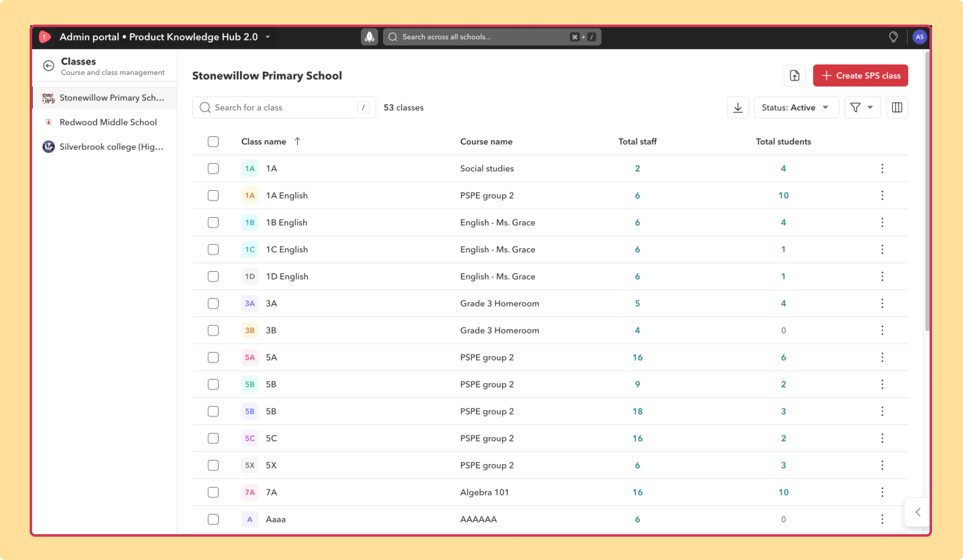Screen dimensions: 963x560
Task: Open row actions menu for 1B English
Action: point(882,222)
